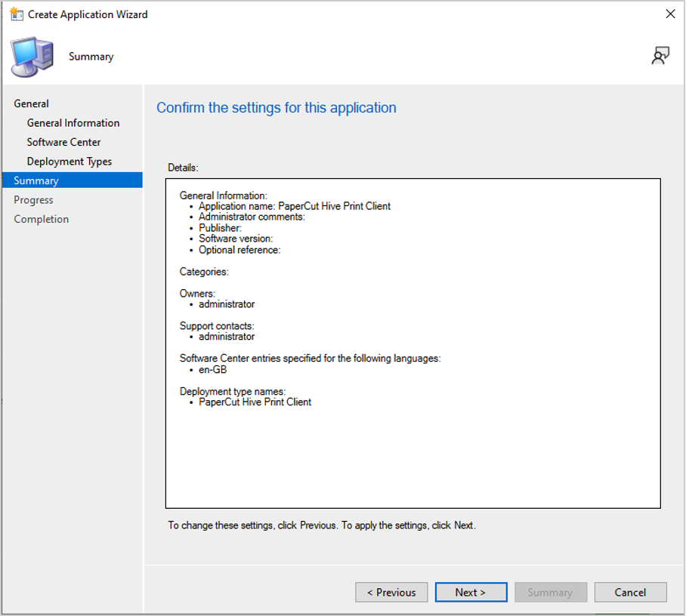Click the 'Publisher:' line in details
The width and height of the screenshot is (686, 616).
point(220,228)
